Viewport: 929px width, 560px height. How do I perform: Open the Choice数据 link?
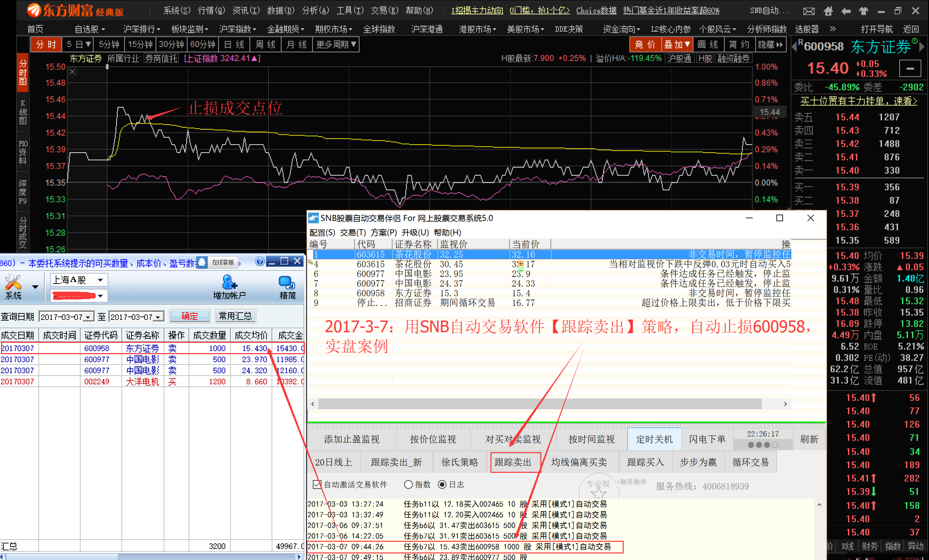pos(596,10)
